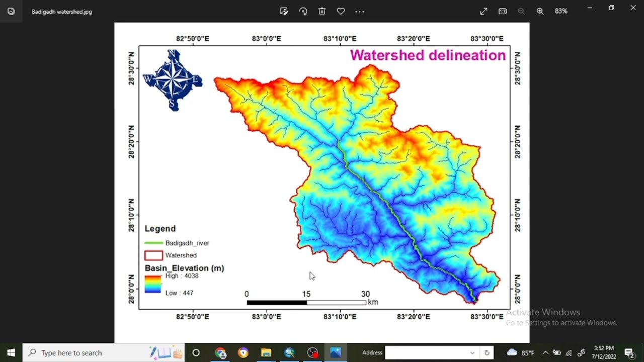Click the red Watershed legend box
644x362 pixels.
pos(153,255)
